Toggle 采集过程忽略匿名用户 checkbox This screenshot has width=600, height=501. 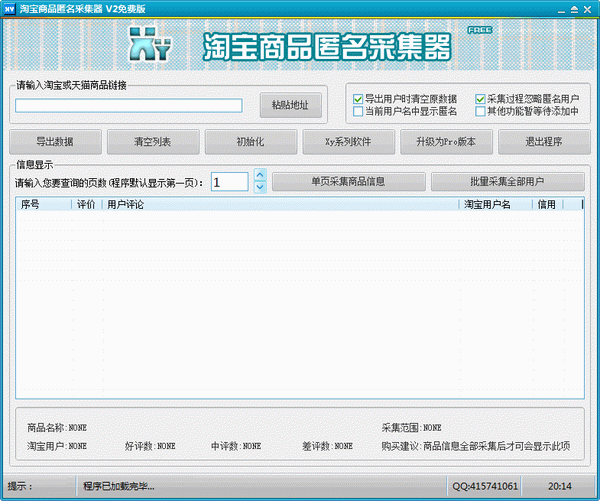480,99
